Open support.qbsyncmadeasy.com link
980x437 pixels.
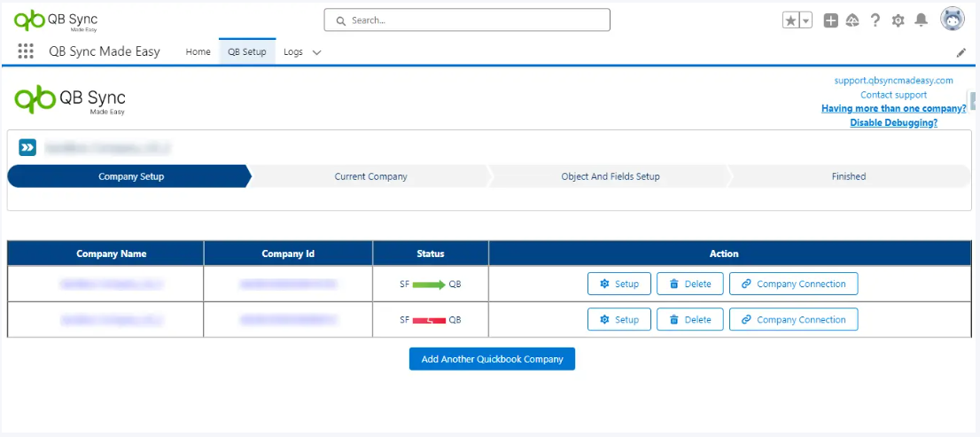coord(893,81)
